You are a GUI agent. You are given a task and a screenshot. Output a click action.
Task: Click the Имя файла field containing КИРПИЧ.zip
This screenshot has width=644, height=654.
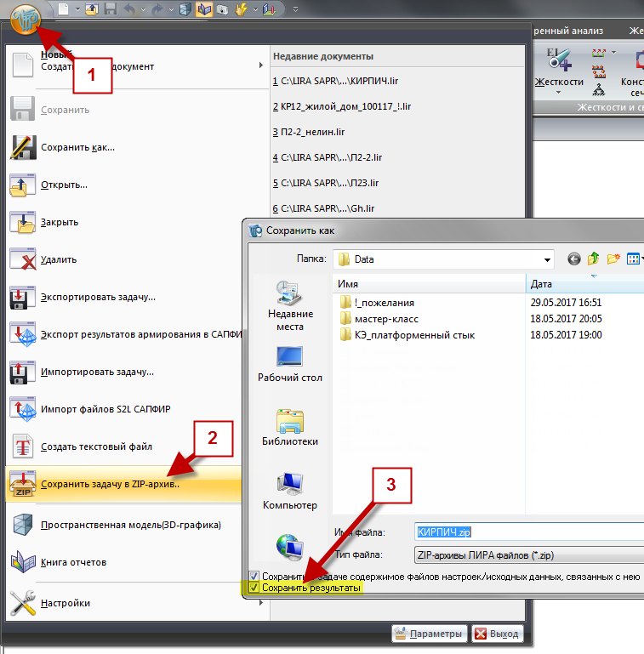tap(527, 532)
